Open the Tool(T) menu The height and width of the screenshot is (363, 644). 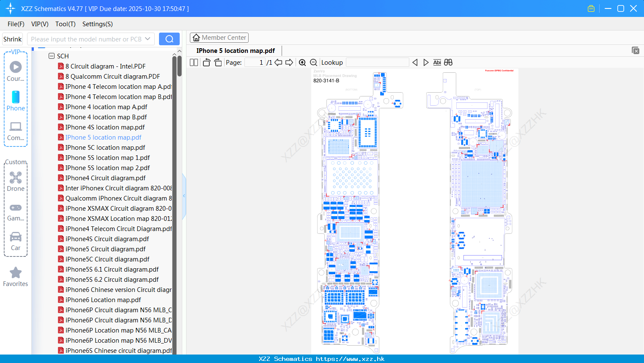point(66,24)
